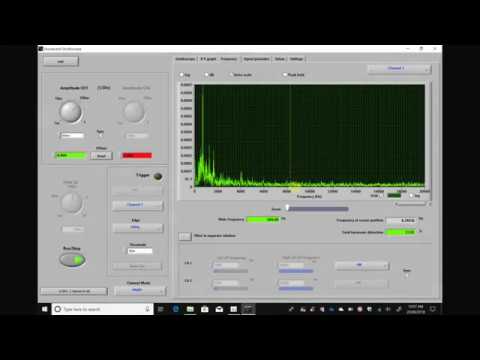This screenshot has width=480, height=360.
Task: Open File Explorer from the taskbar
Action: point(190,309)
